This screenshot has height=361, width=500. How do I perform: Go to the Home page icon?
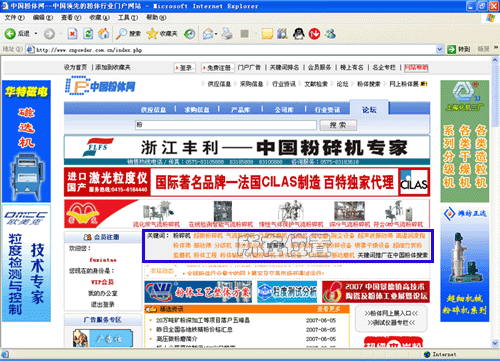tap(104, 33)
